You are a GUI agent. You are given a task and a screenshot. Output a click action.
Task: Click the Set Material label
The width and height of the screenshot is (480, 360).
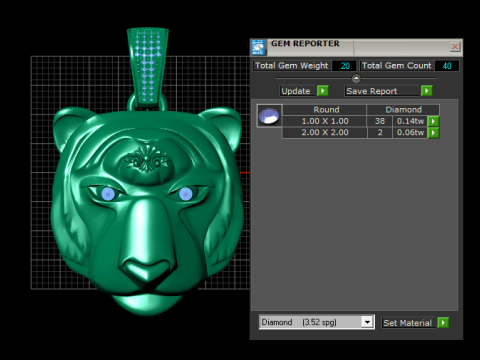[407, 323]
